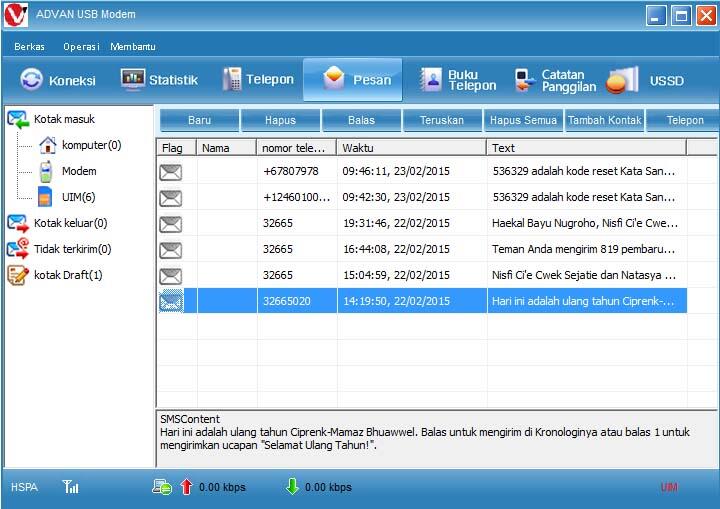
Task: Select Kotak masuk inbox folder
Action: point(64,119)
